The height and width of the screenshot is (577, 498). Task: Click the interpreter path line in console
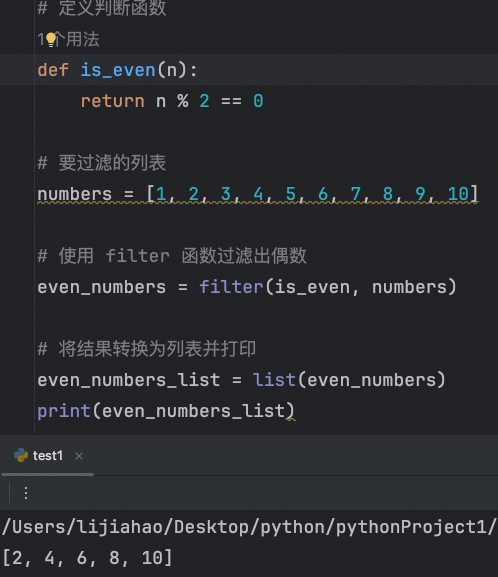click(249, 527)
